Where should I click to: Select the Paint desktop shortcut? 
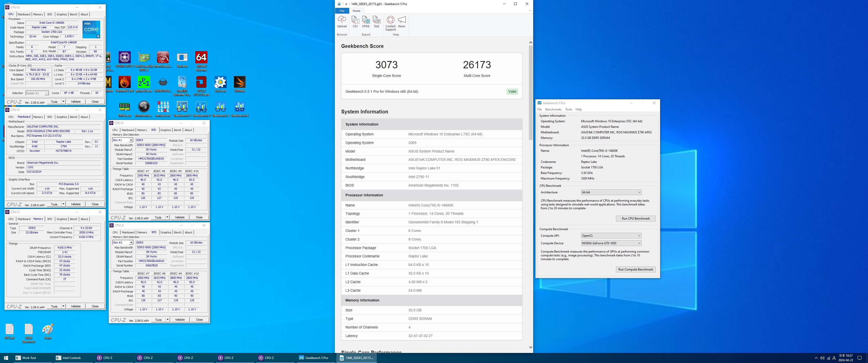point(48,331)
